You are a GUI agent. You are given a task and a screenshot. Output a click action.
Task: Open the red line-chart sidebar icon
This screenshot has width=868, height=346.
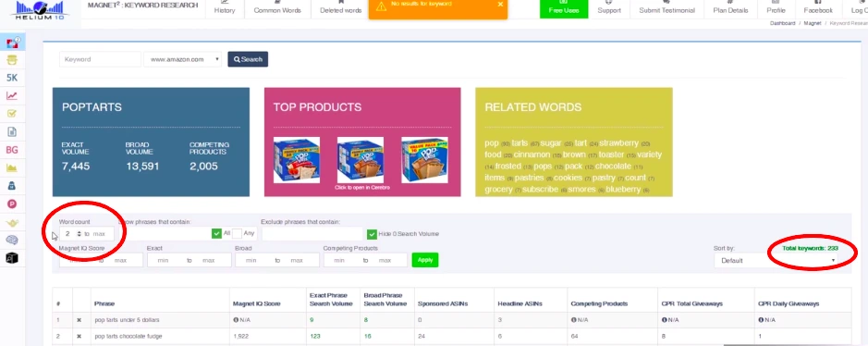(x=12, y=96)
